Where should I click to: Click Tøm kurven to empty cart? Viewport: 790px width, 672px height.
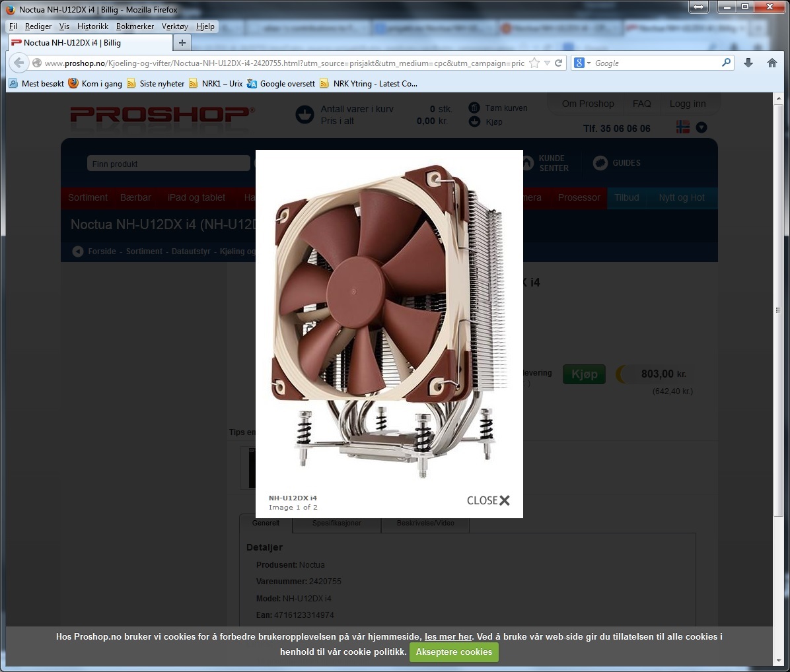[x=506, y=108]
